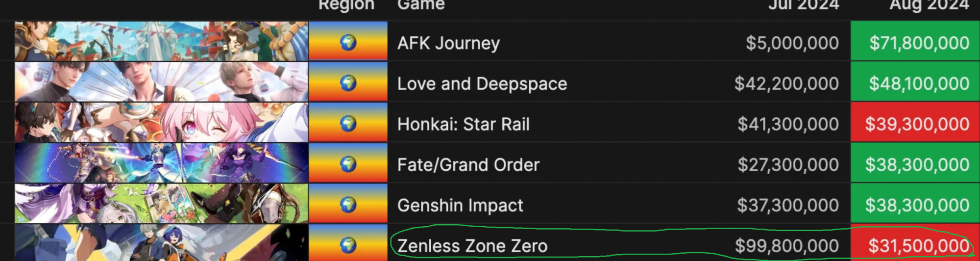This screenshot has height=261, width=980.
Task: Open the AFK Journey banner image
Action: [161, 41]
